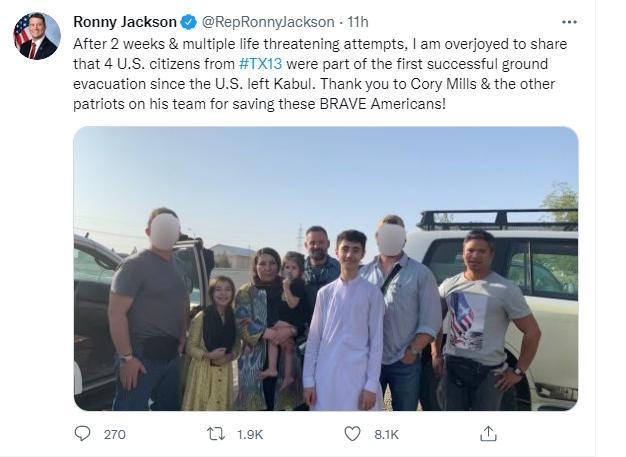The height and width of the screenshot is (457, 626).
Task: Click the blue verified badge
Action: (x=188, y=22)
